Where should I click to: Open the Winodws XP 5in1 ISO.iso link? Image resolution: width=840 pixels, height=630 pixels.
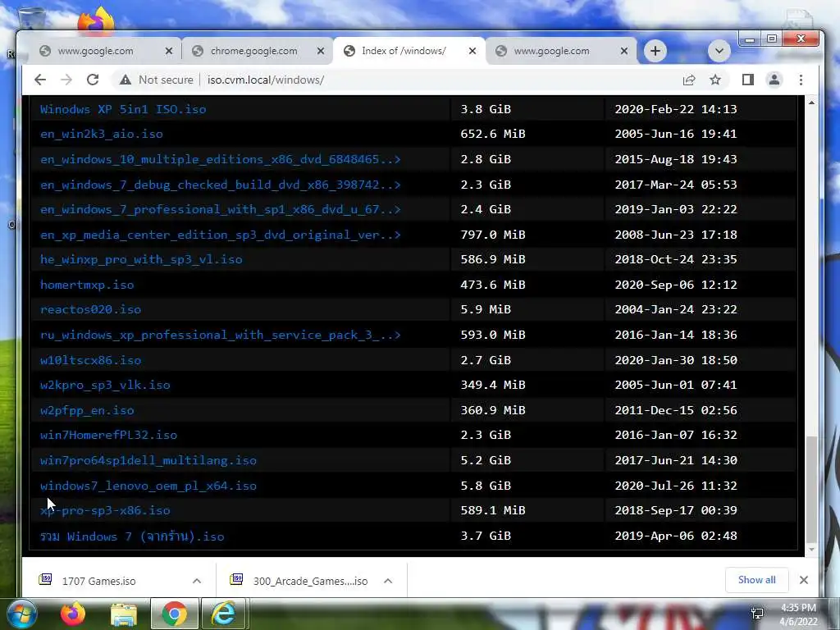[123, 109]
